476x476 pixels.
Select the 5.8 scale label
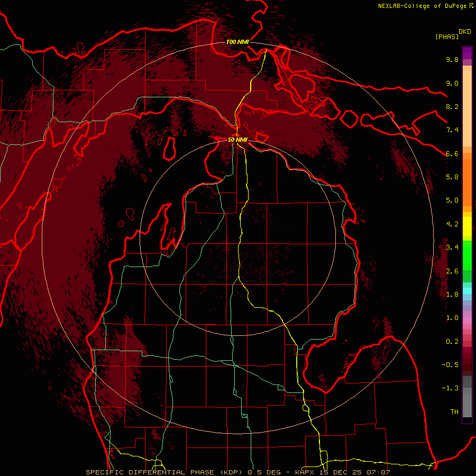pyautogui.click(x=452, y=177)
